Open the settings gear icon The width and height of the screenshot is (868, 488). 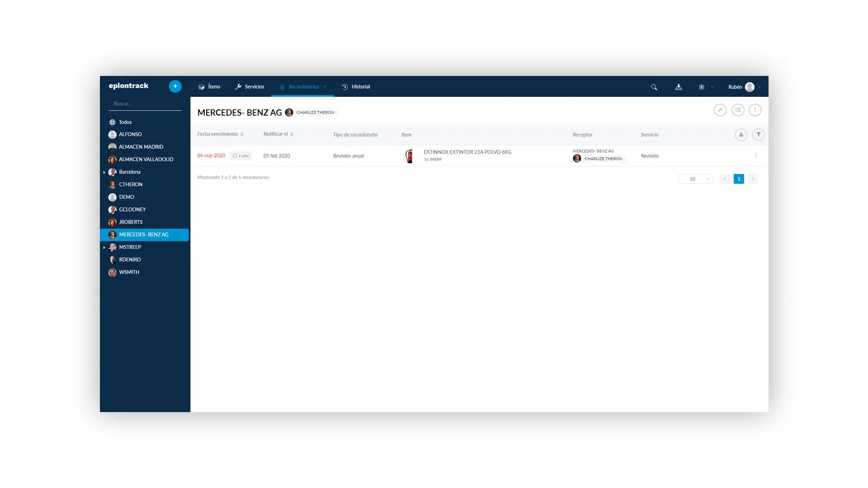point(702,87)
